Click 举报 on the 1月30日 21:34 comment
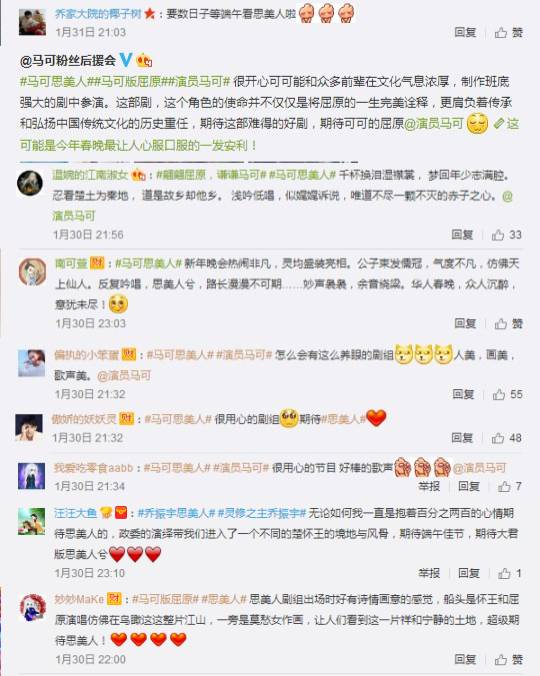Screen dimensions: 540x676 point(429,486)
